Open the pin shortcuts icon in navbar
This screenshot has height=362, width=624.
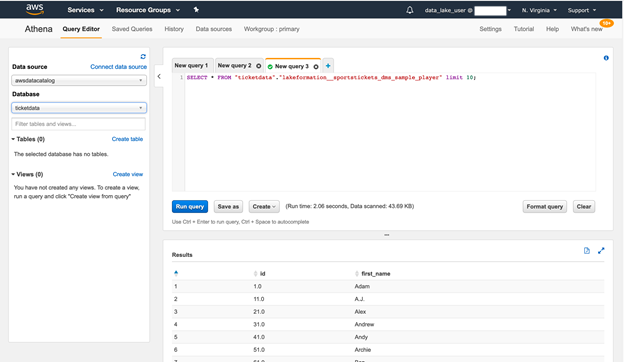click(x=196, y=10)
